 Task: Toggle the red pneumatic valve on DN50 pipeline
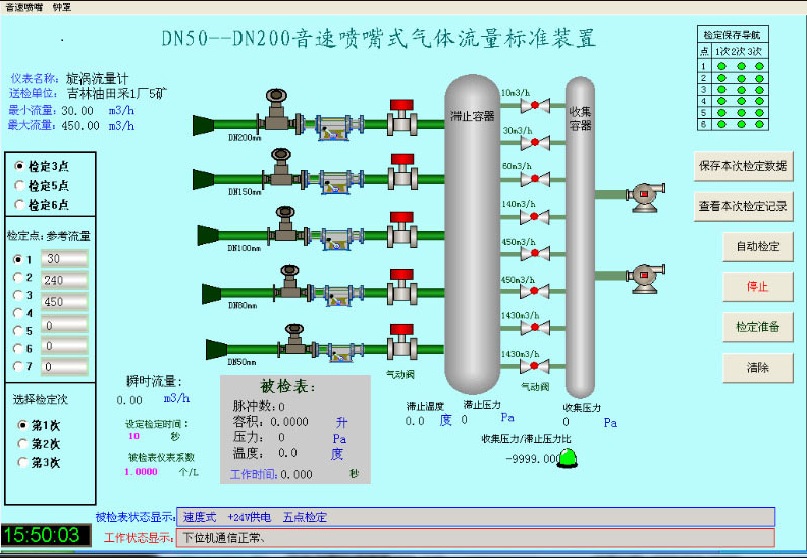[402, 345]
